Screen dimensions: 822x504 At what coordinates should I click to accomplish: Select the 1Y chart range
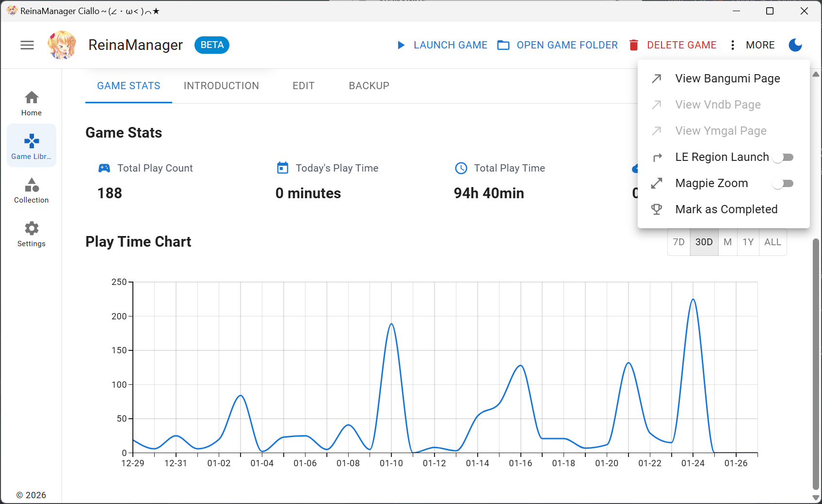point(748,242)
